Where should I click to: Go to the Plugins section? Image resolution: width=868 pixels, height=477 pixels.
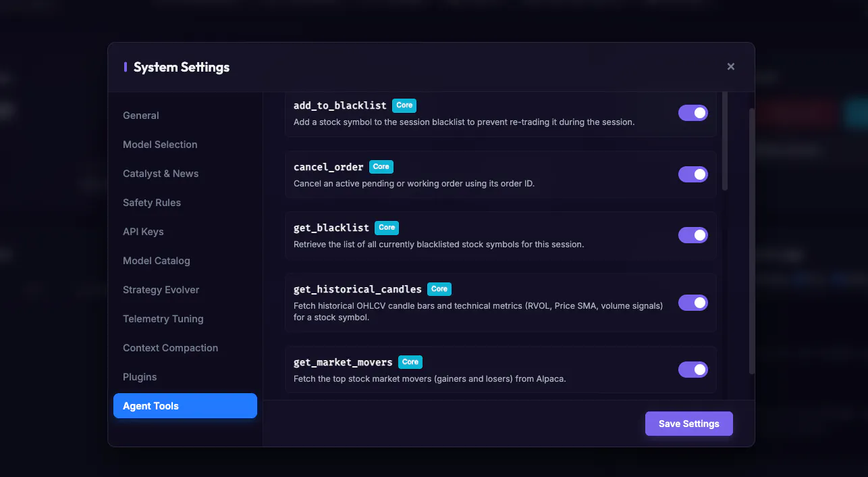click(185, 377)
